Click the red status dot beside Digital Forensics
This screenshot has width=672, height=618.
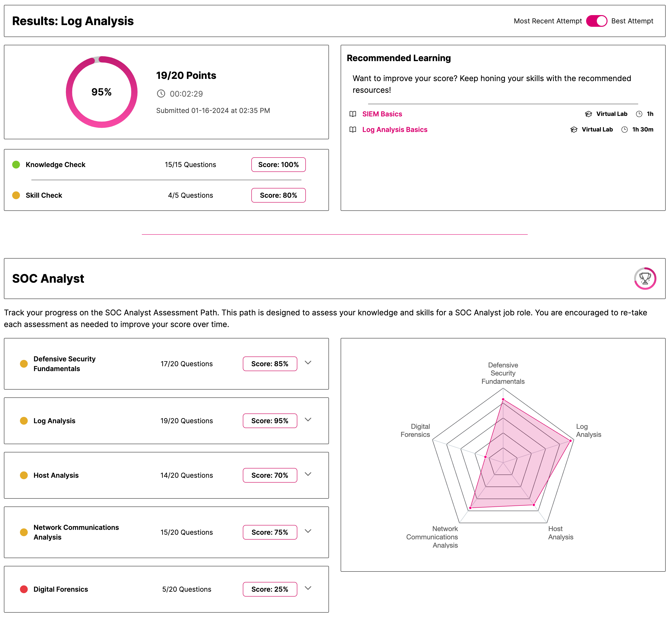pos(24,589)
